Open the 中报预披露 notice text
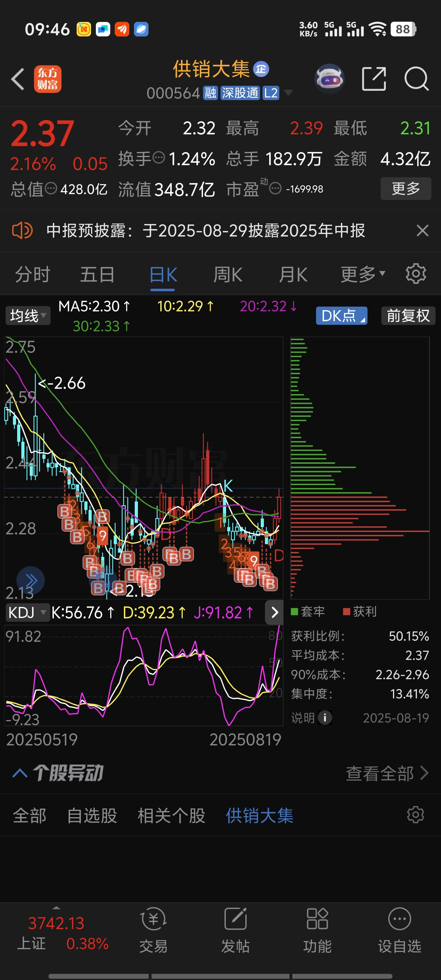 click(x=206, y=231)
